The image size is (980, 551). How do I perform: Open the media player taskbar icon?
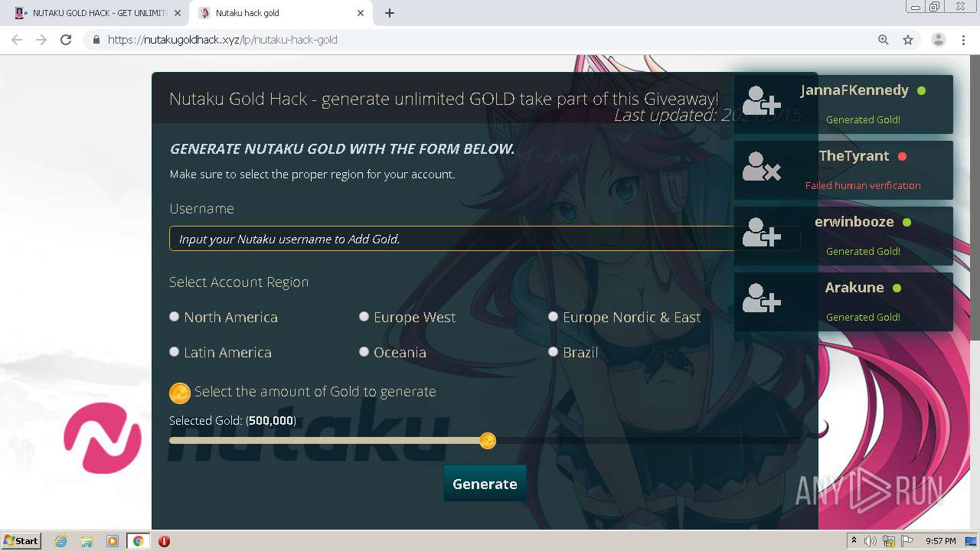tap(113, 541)
